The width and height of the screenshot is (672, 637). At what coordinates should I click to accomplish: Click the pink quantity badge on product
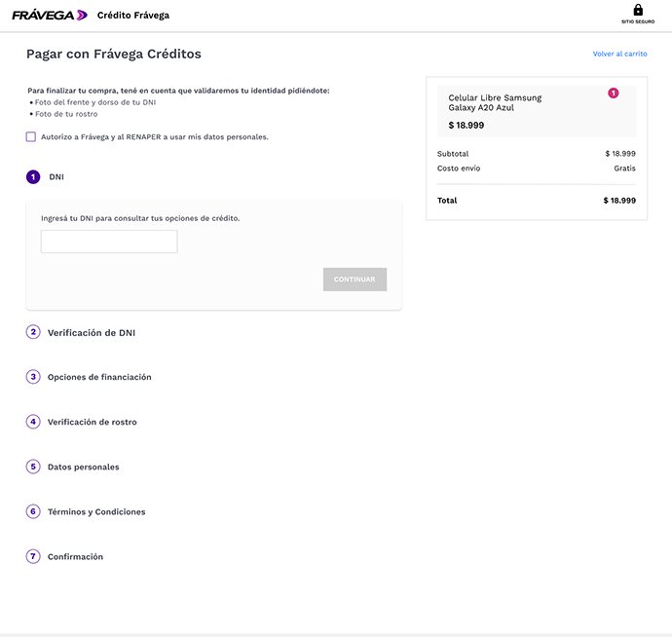click(x=614, y=94)
